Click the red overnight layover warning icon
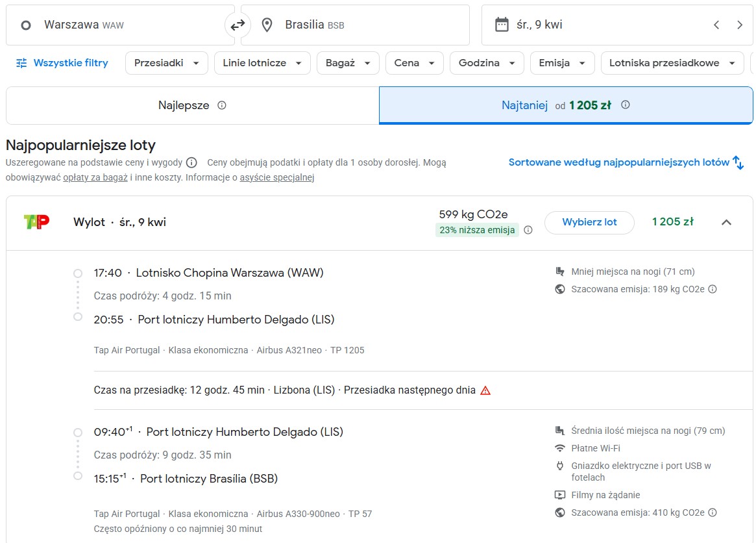This screenshot has width=756, height=543. [x=485, y=390]
